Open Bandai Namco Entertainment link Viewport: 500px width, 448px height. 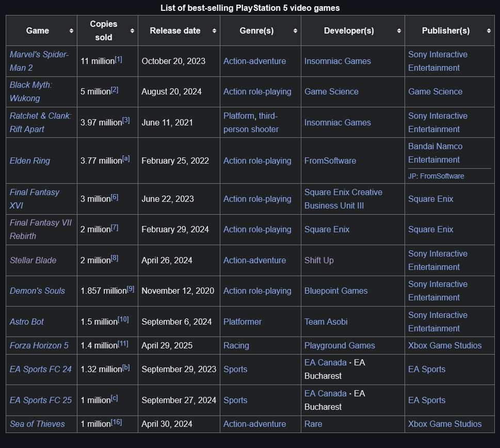click(x=436, y=153)
